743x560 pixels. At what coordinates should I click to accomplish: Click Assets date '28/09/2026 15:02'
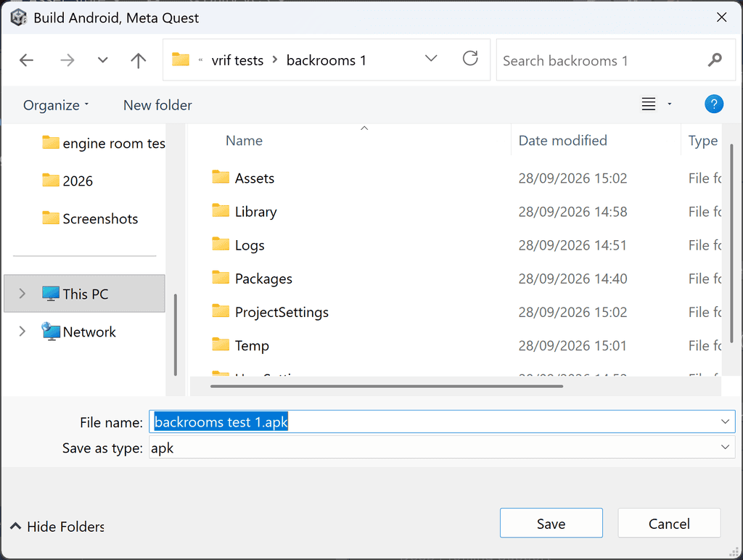(x=572, y=178)
